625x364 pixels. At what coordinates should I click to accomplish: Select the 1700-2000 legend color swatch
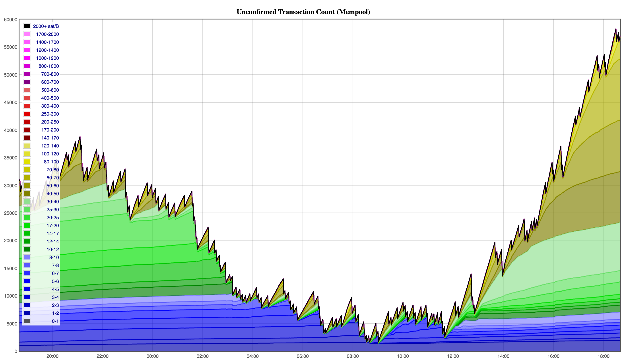click(x=27, y=34)
